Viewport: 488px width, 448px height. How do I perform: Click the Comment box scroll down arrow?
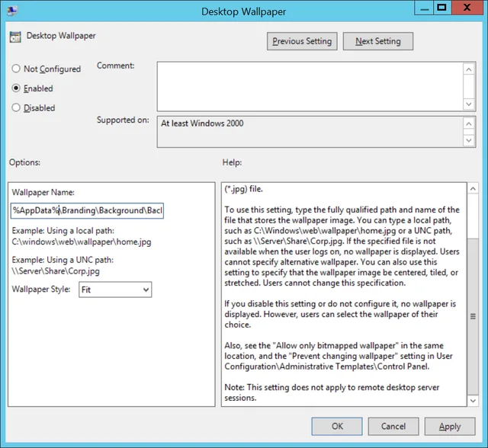[469, 104]
